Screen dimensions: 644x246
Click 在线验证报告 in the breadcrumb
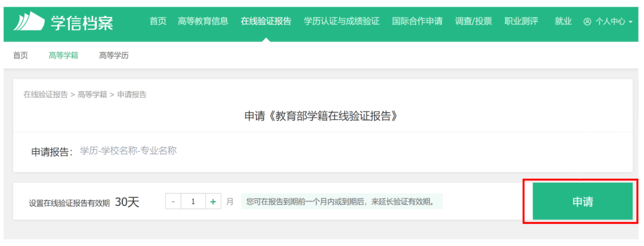(x=45, y=94)
